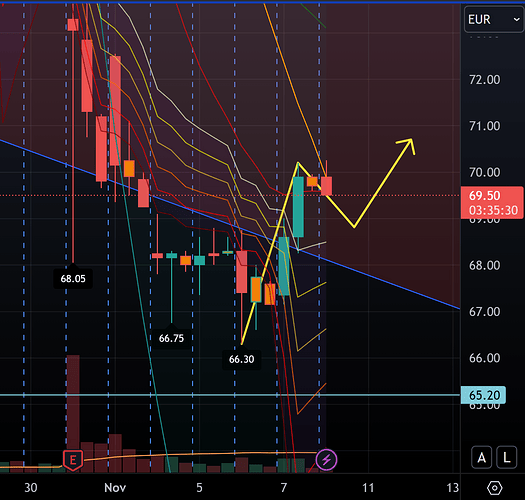This screenshot has height=500, width=525.
Task: Click the Nov date label on time axis
Action: 115,488
